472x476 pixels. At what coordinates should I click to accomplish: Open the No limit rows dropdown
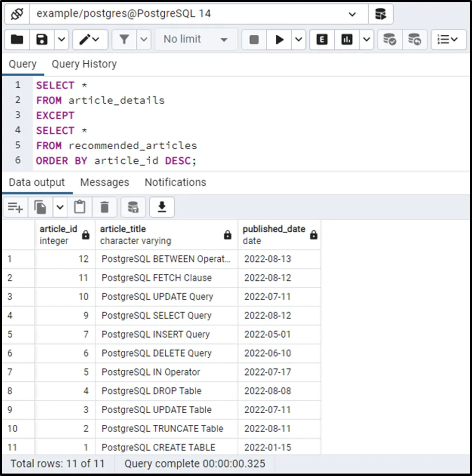coord(196,40)
